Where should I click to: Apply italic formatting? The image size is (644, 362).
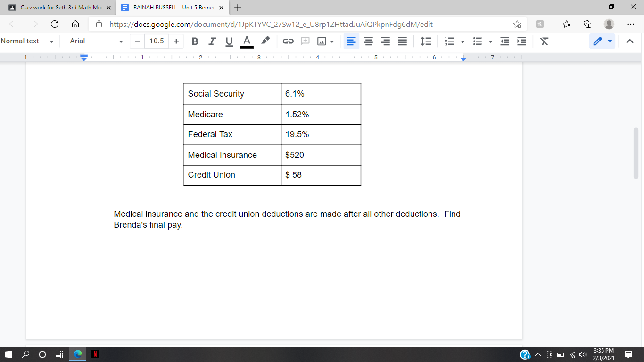point(212,41)
